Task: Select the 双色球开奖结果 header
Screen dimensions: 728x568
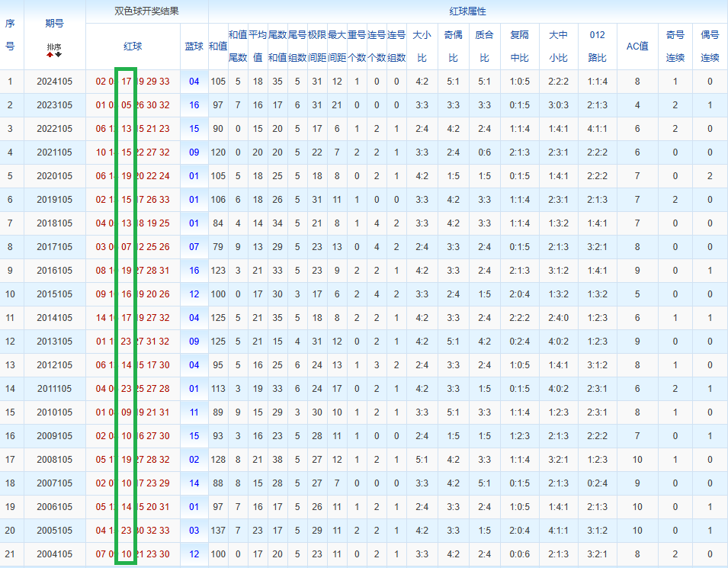Action: [x=146, y=11]
